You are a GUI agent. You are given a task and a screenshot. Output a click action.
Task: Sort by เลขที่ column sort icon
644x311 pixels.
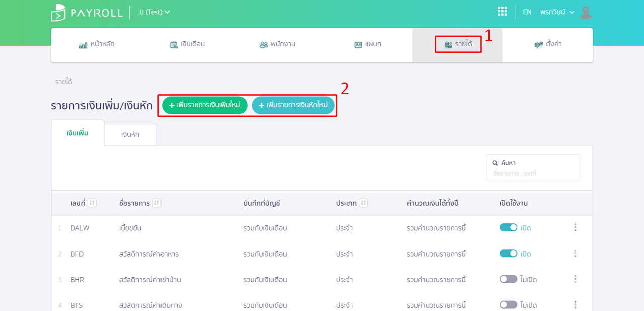tap(92, 203)
